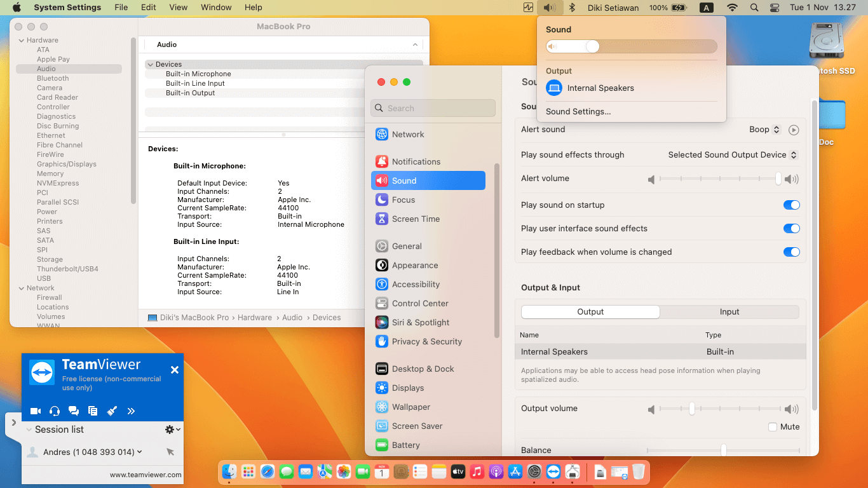Open the File menu
Viewport: 868px width, 488px height.
[121, 8]
